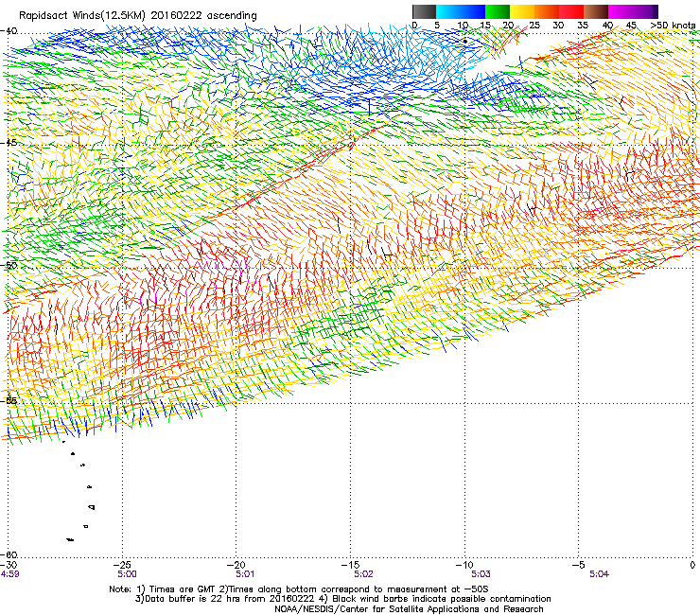Click the note line beginning "Note: 1) Times are GMT"
Image resolution: width=700 pixels, height=615 pixels.
coord(299,589)
